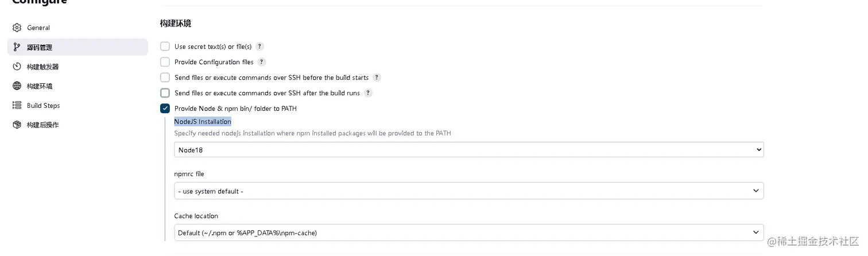Click the 构建后操作 cube icon
The width and height of the screenshot is (868, 256).
pyautogui.click(x=17, y=125)
